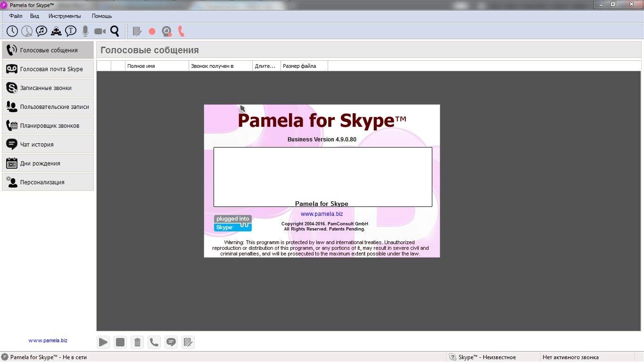Open www.pamela.biz link in sidebar bottom

48,340
